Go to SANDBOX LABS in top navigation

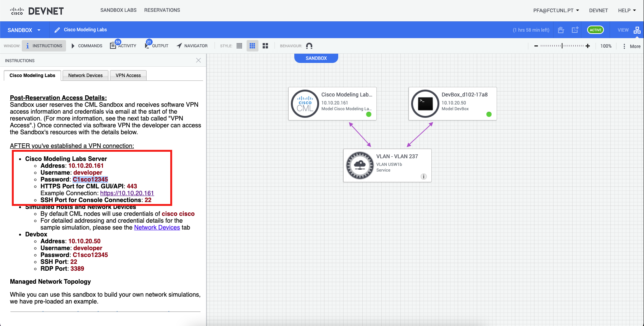118,10
